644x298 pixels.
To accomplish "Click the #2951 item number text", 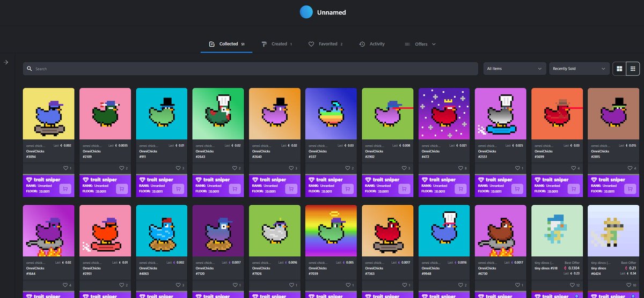I will 88,274.
